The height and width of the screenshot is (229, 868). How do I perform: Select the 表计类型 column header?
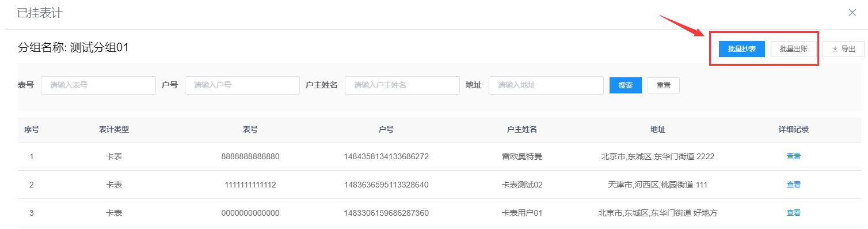tap(114, 129)
